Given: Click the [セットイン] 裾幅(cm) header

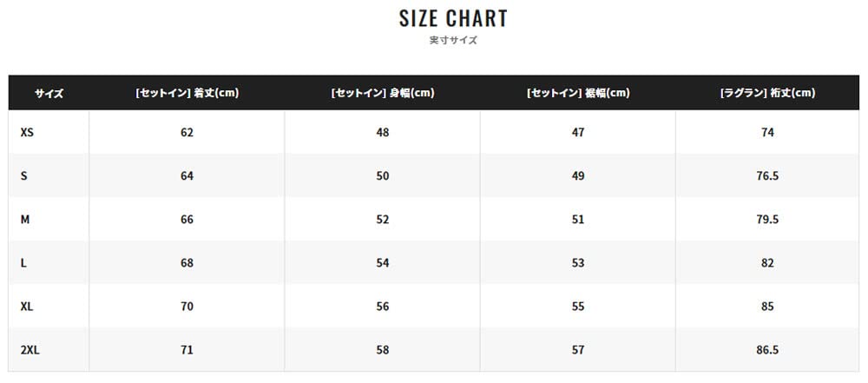Looking at the screenshot, I should (x=578, y=93).
